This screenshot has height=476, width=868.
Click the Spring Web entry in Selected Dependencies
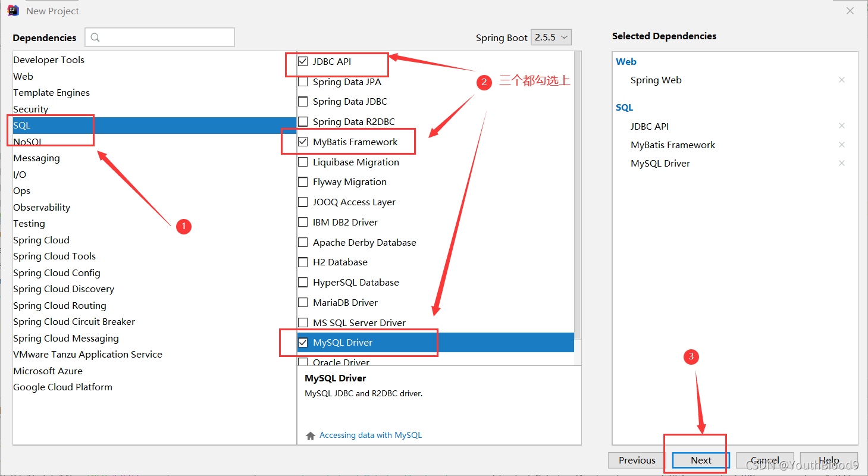click(656, 80)
